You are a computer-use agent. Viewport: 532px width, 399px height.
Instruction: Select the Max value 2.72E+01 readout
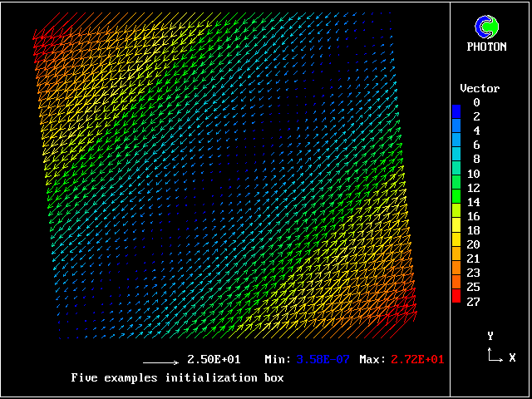pyautogui.click(x=413, y=360)
